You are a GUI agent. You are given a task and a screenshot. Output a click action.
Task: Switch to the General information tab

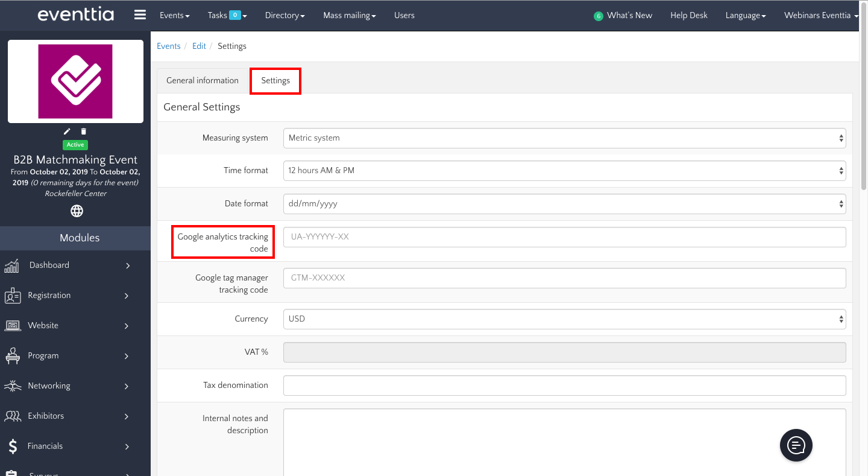[203, 81]
